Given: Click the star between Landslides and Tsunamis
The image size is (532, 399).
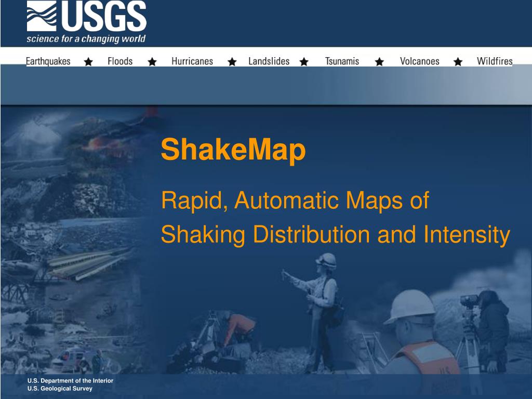Looking at the screenshot, I should click(304, 62).
